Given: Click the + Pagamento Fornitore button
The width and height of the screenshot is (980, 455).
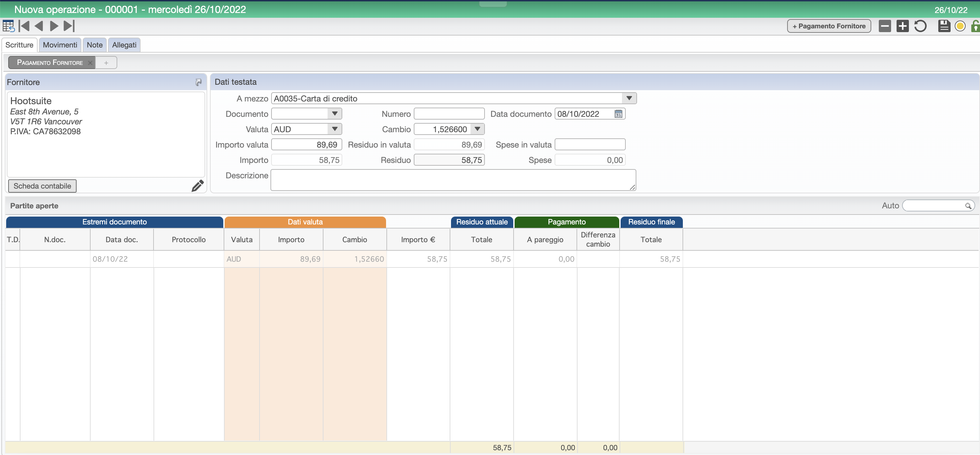Looking at the screenshot, I should (829, 26).
